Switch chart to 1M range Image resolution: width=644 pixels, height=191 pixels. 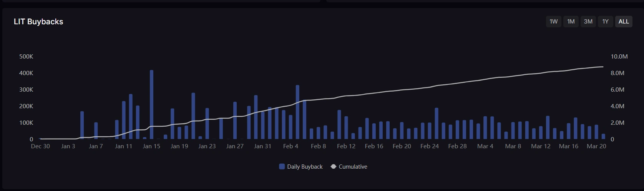[571, 22]
